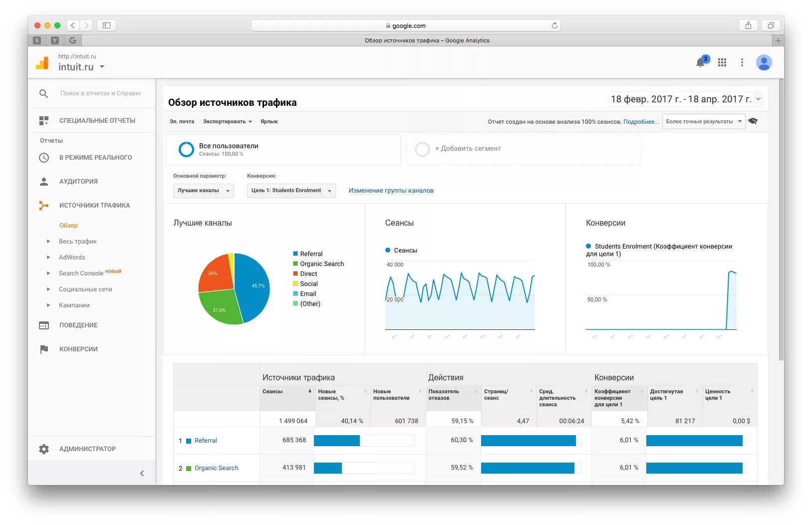812x525 pixels.
Task: Show all Safari tabs
Action: pyautogui.click(x=771, y=25)
